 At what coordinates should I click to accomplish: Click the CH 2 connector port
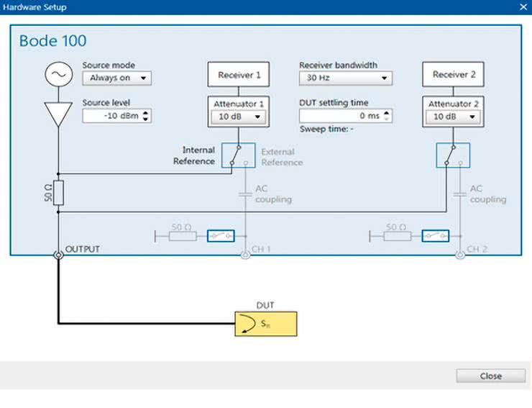click(x=459, y=255)
